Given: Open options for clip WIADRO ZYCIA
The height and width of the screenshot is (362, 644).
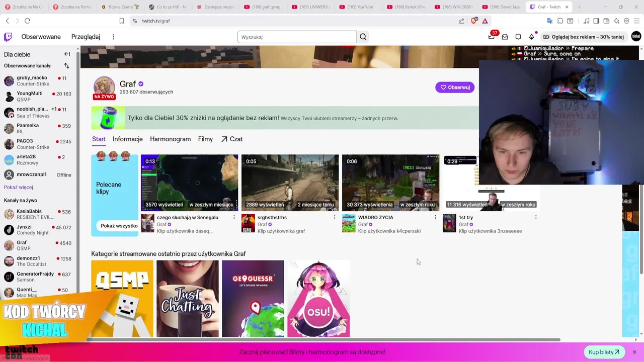Looking at the screenshot, I should tap(435, 217).
